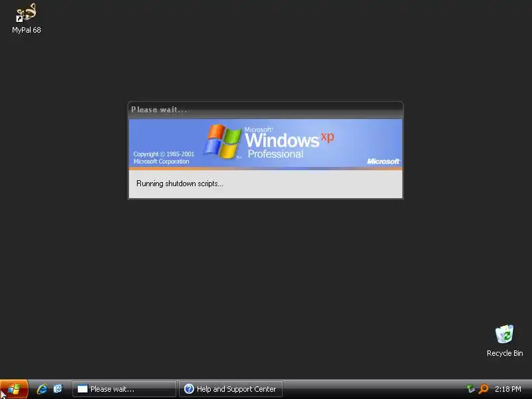Viewport: 532px width, 399px height.
Task: Launch Internet Explorer from Quick Launch
Action: pyautogui.click(x=42, y=389)
